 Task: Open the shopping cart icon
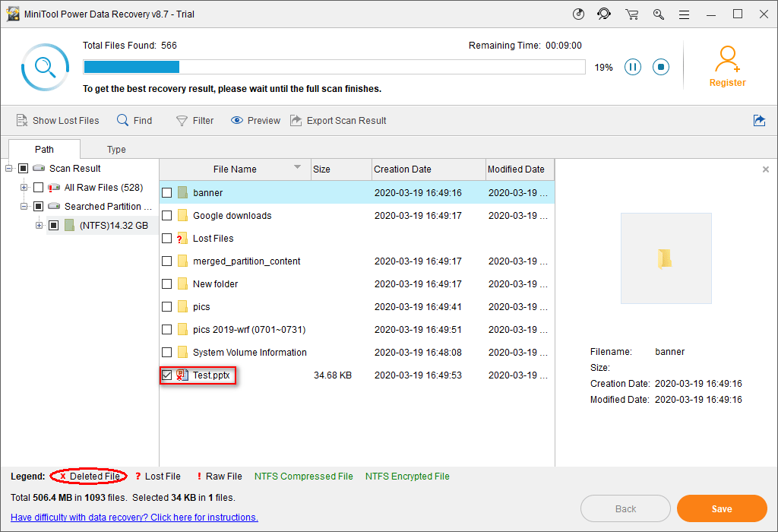(631, 14)
